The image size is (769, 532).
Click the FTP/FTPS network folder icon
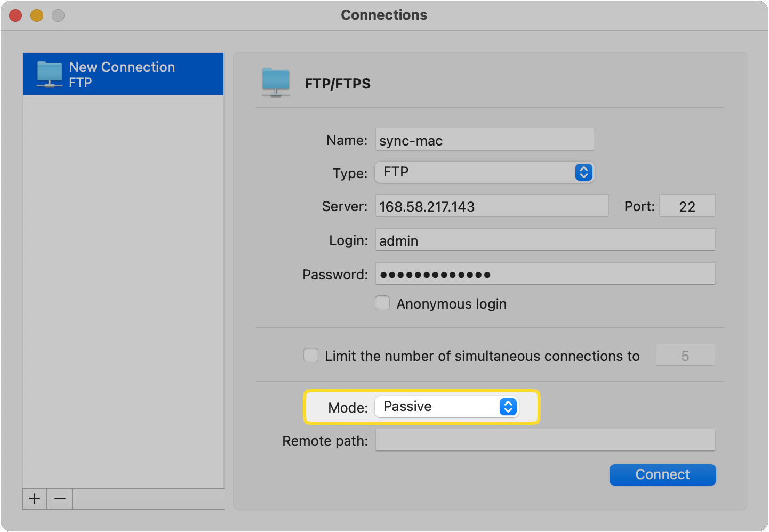276,81
